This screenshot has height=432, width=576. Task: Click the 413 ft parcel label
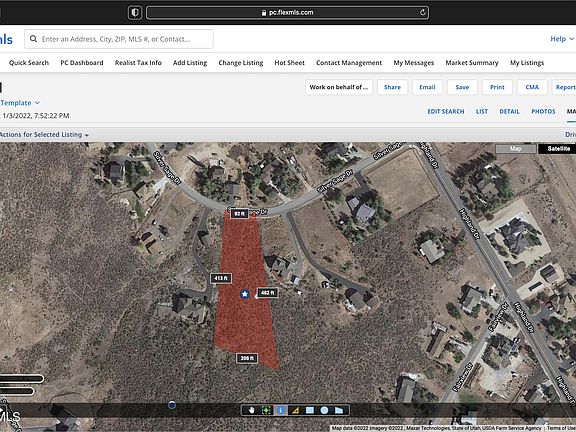[x=221, y=278]
